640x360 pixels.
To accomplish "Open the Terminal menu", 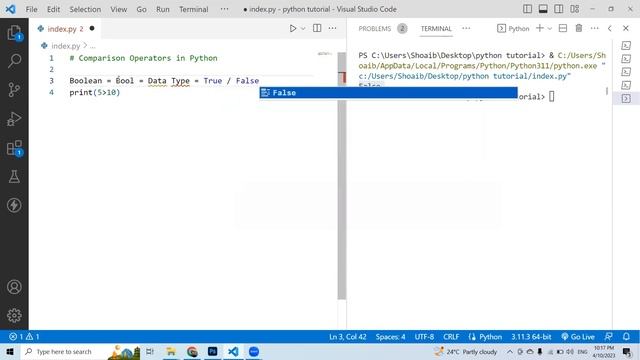I will point(193,9).
